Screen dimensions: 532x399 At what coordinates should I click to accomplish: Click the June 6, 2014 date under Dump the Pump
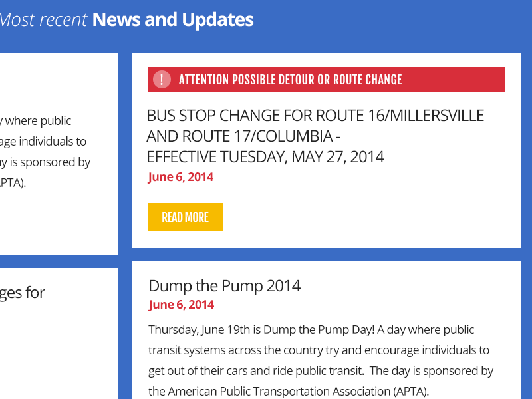coord(180,305)
